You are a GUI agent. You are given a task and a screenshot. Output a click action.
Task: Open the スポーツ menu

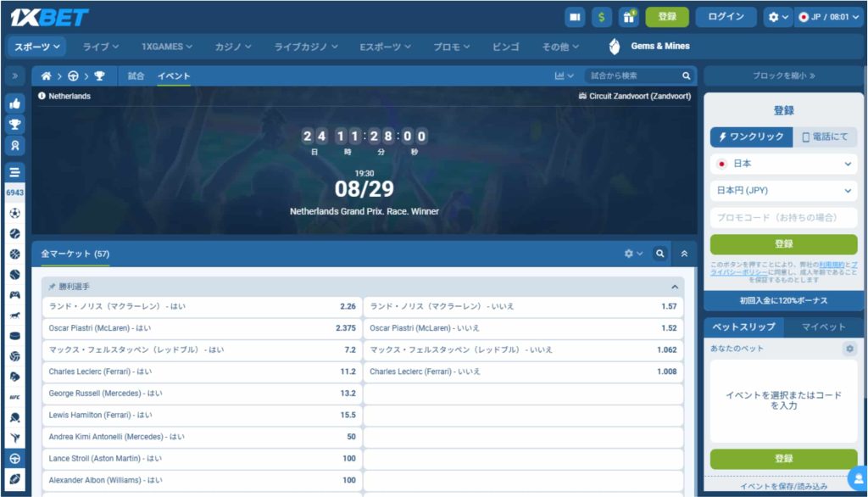click(37, 47)
